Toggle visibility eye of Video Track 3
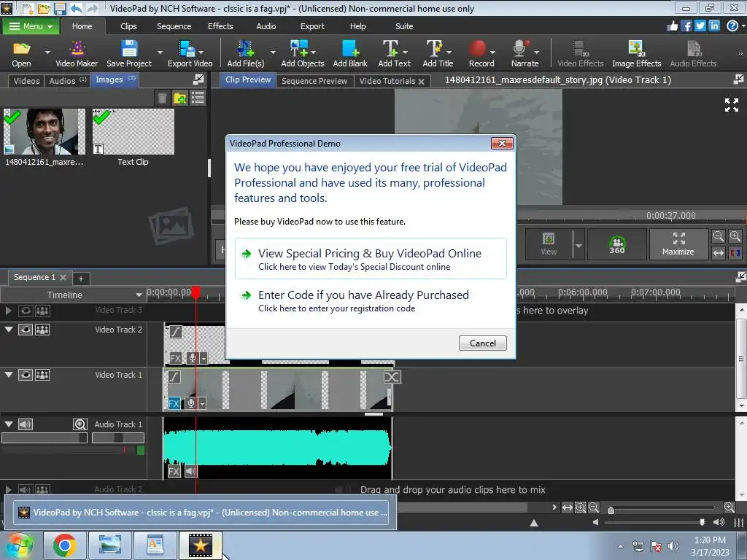The width and height of the screenshot is (747, 560). [26, 311]
